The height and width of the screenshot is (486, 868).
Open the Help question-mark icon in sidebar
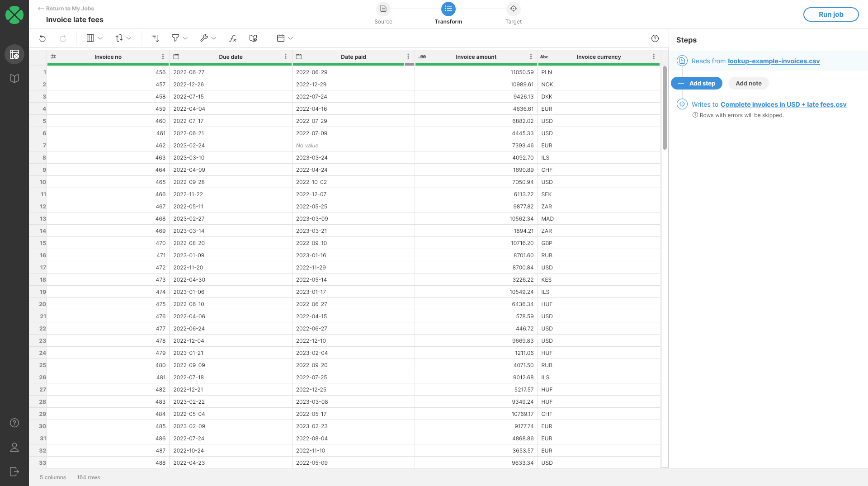14,423
